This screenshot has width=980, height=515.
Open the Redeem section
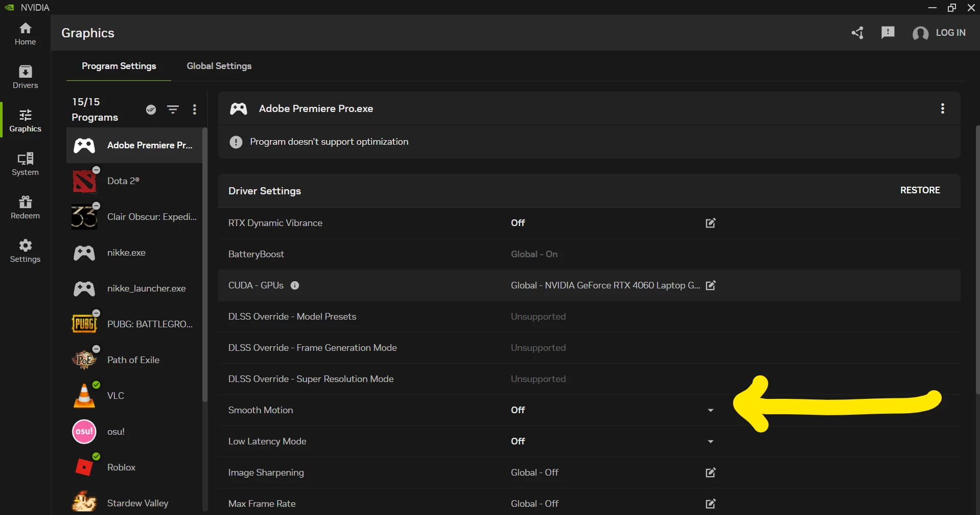pyautogui.click(x=25, y=208)
